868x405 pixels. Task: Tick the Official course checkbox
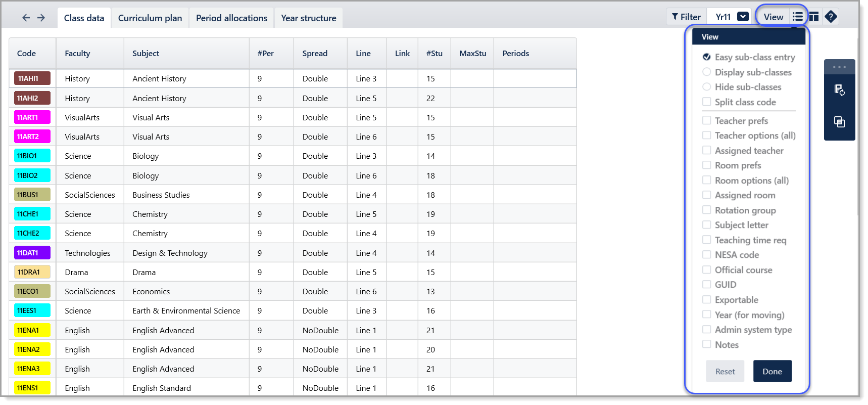(x=707, y=269)
